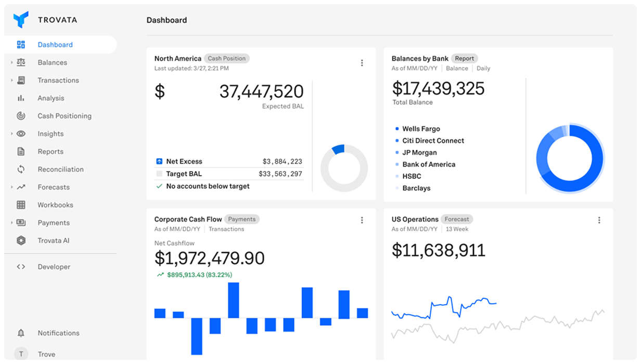Click the Reports document icon
Image resolution: width=641 pixels, height=364 pixels.
[21, 152]
